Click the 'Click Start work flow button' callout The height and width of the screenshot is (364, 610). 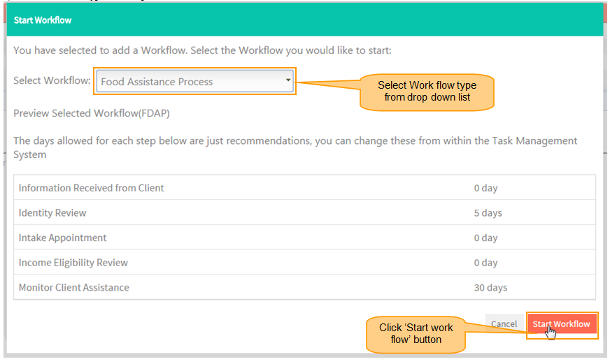click(416, 334)
